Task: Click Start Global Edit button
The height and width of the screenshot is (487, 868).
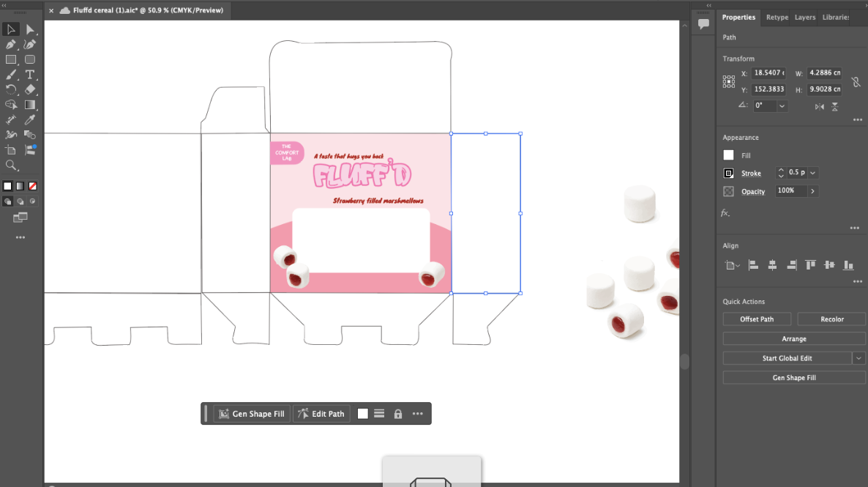Action: (787, 358)
